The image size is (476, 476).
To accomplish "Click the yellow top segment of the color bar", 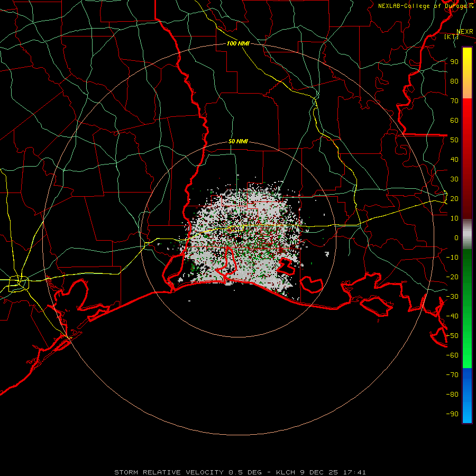I will [467, 73].
